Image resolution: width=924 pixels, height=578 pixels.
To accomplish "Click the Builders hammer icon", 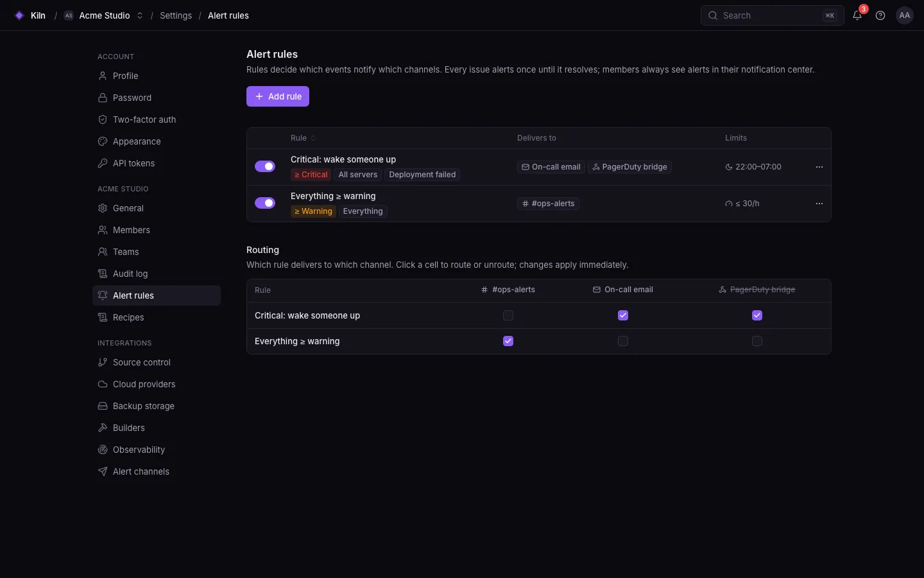I will (103, 428).
